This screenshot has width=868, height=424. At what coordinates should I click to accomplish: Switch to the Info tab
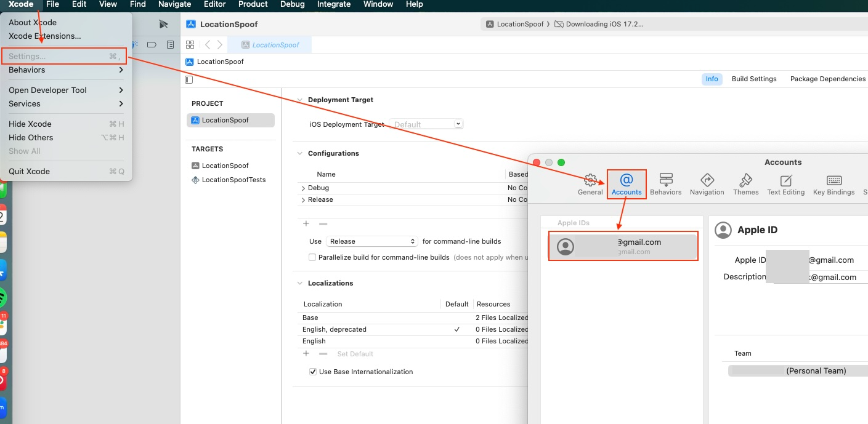point(712,79)
